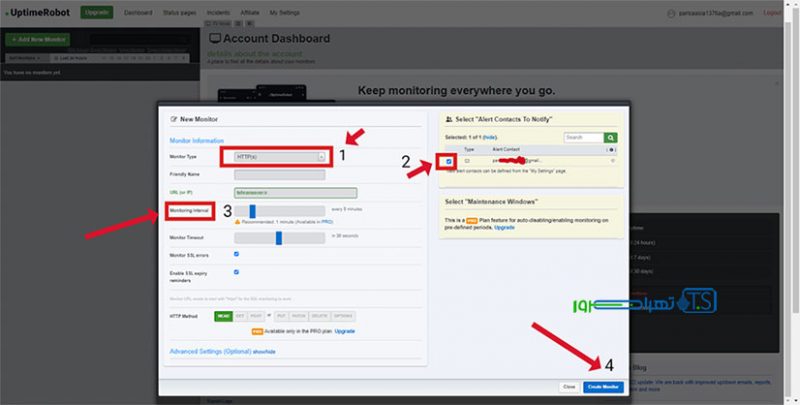Image resolution: width=800 pixels, height=405 pixels.
Task: Click the Monitoring Interval slider handle
Action: click(x=253, y=211)
